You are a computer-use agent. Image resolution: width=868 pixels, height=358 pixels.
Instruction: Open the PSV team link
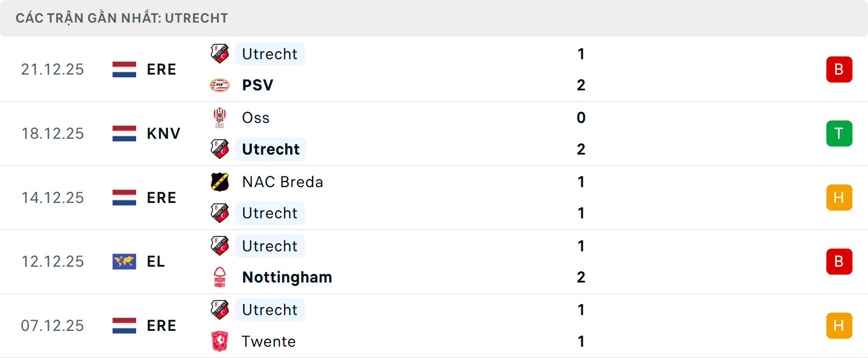coord(258,85)
